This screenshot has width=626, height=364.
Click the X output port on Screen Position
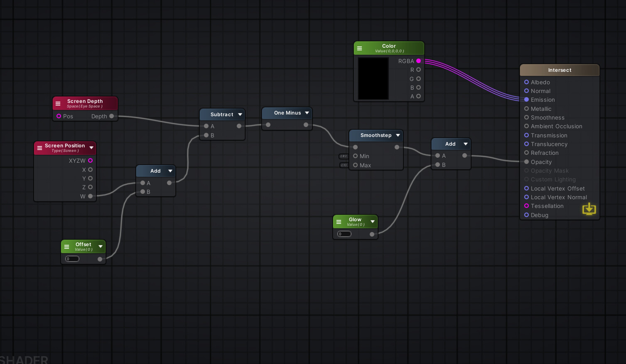[90, 170]
